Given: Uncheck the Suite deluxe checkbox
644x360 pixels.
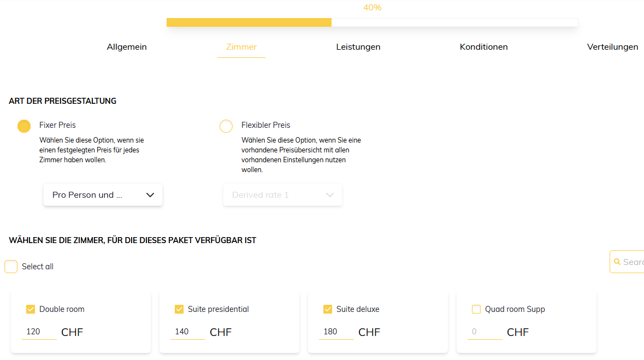Looking at the screenshot, I should tap(328, 309).
